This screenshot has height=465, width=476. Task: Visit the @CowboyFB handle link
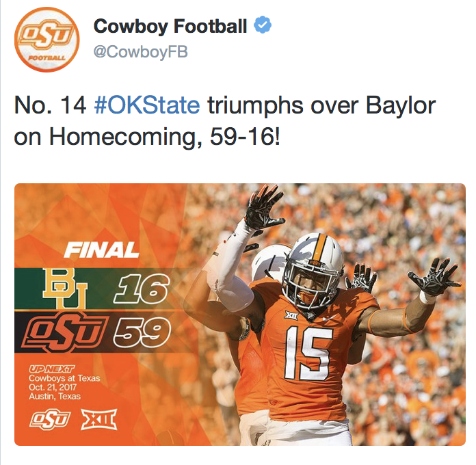tap(140, 52)
